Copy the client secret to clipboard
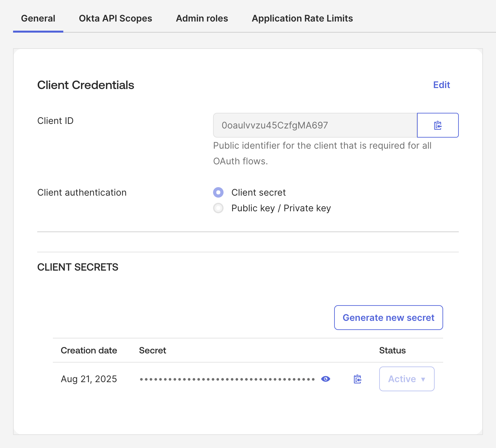This screenshot has height=448, width=496. 357,379
